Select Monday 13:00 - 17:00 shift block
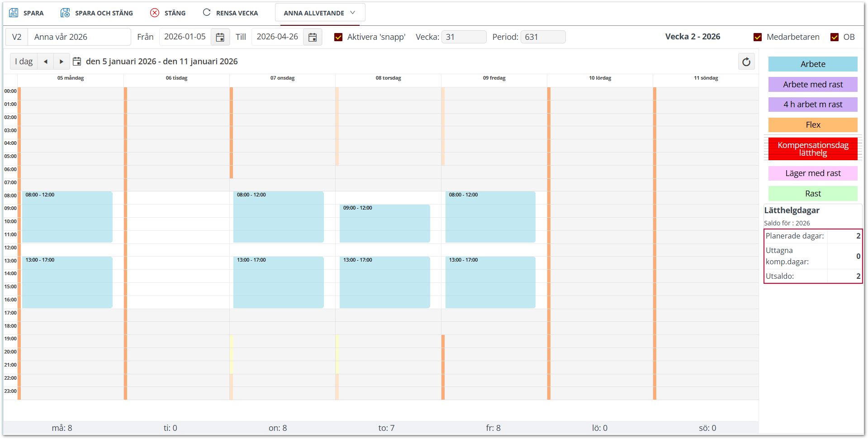The height and width of the screenshot is (439, 868). (67, 282)
